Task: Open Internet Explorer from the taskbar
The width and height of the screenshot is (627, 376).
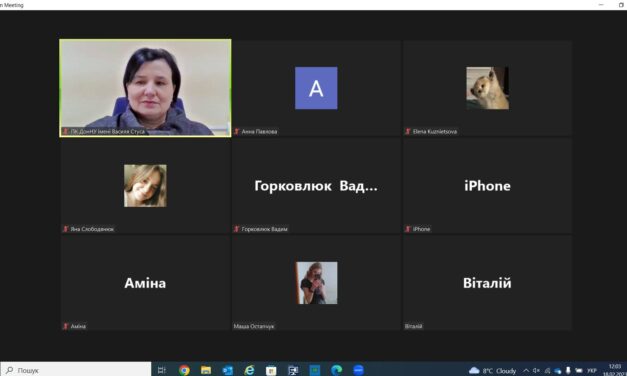Action: [249, 370]
